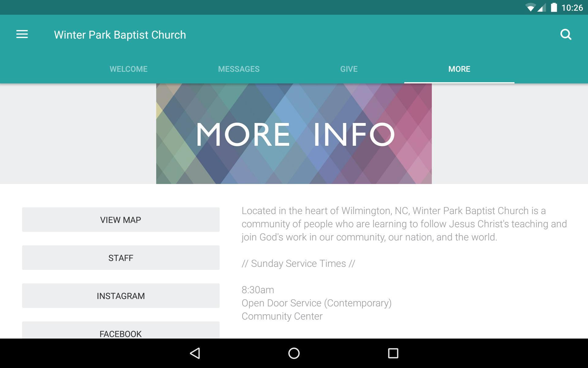
Task: Tap the search magnifier icon
Action: coord(566,35)
